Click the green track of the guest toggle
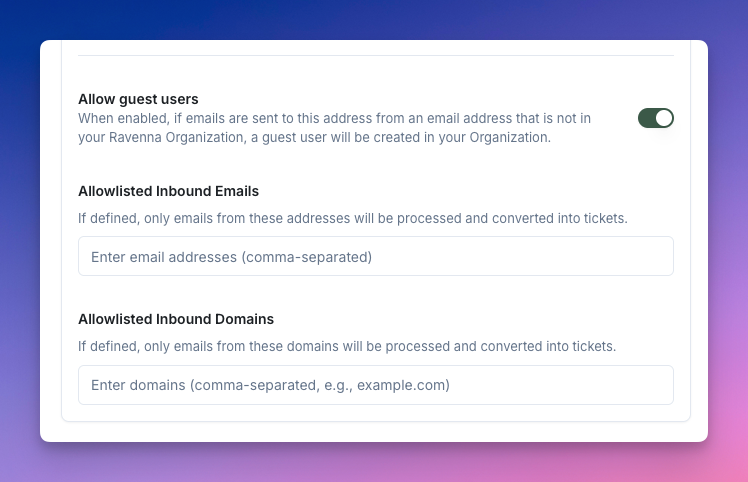This screenshot has height=482, width=748. (646, 118)
